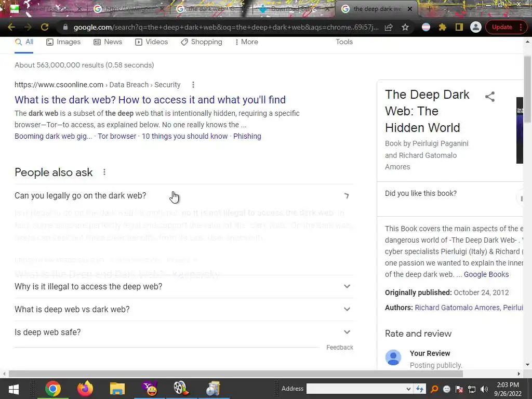Open People also ask options menu
Viewport: 532px width, 399px height.
[x=104, y=172]
